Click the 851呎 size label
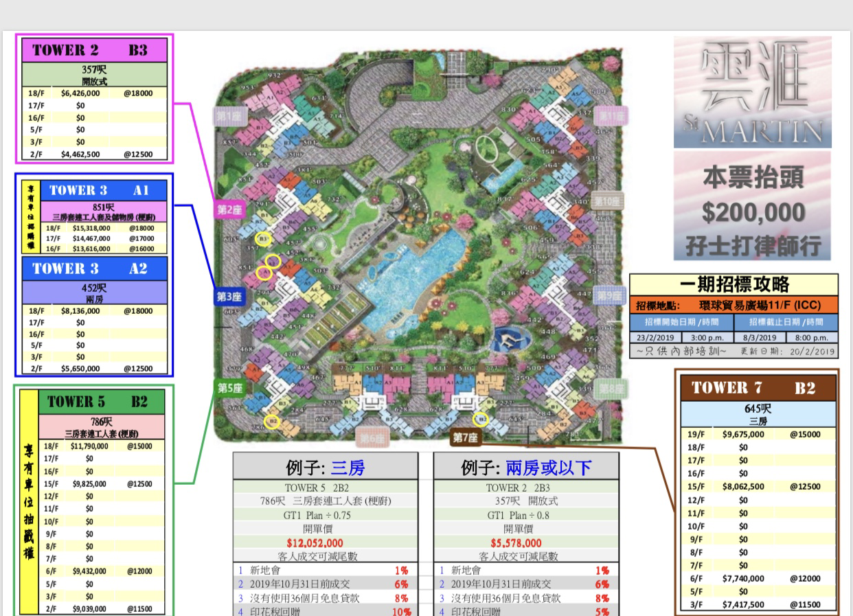 tap(104, 206)
